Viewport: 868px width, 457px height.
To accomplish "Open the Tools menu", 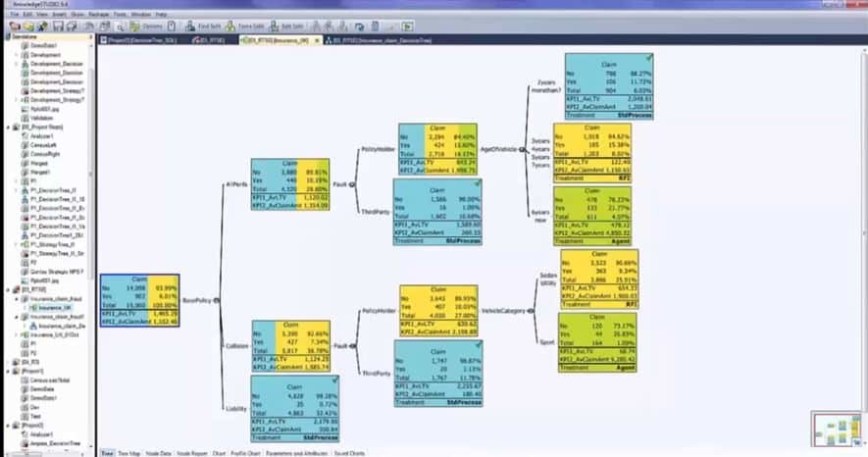I will coord(118,15).
